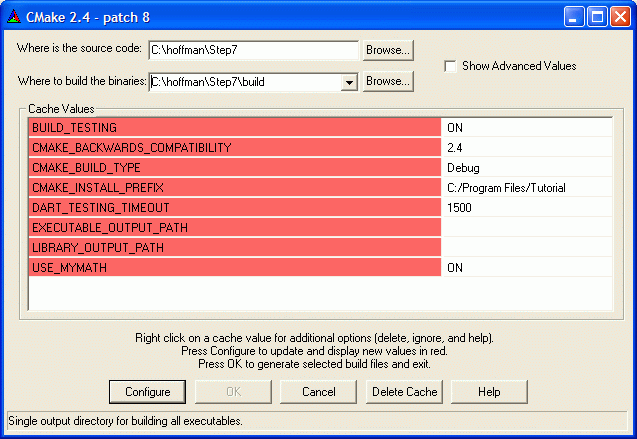Expand the build binaries path dropdown
The height and width of the screenshot is (439, 637).
coord(349,82)
